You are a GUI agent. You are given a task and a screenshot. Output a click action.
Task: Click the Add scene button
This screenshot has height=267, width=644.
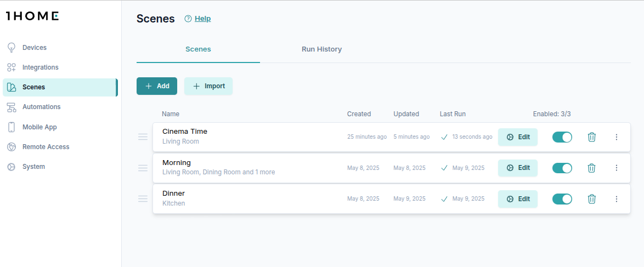tap(157, 86)
